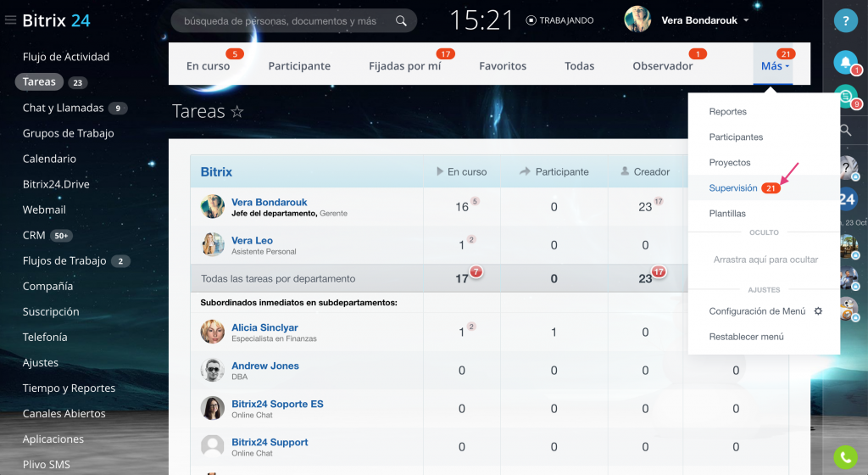The height and width of the screenshot is (475, 868).
Task: Click the search magnifier icon in the search bar
Action: pyautogui.click(x=401, y=21)
